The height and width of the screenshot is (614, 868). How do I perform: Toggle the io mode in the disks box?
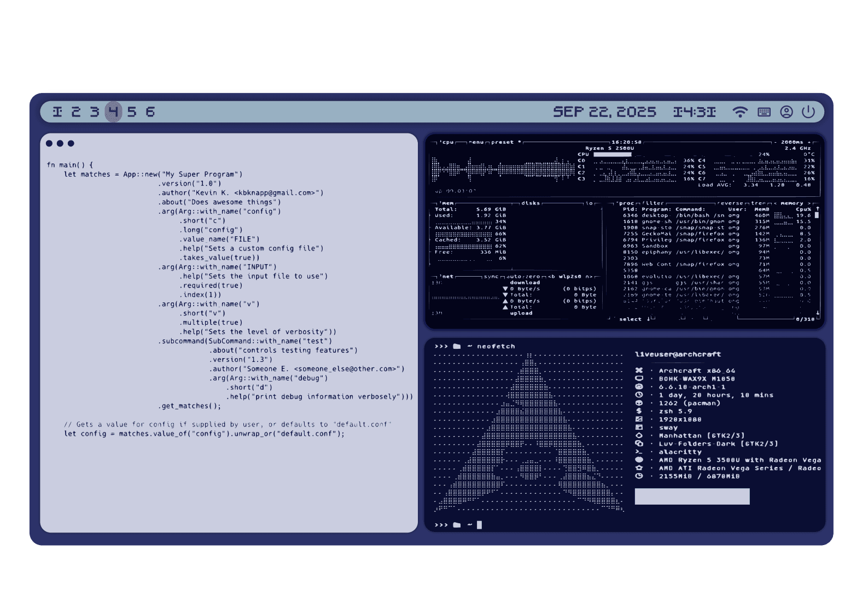coord(589,203)
